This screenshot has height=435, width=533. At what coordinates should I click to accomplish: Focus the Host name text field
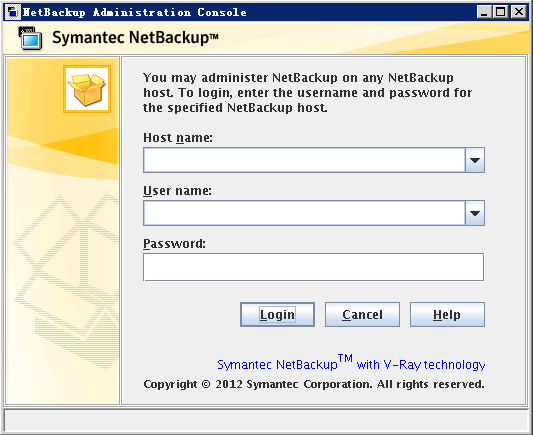tap(304, 160)
